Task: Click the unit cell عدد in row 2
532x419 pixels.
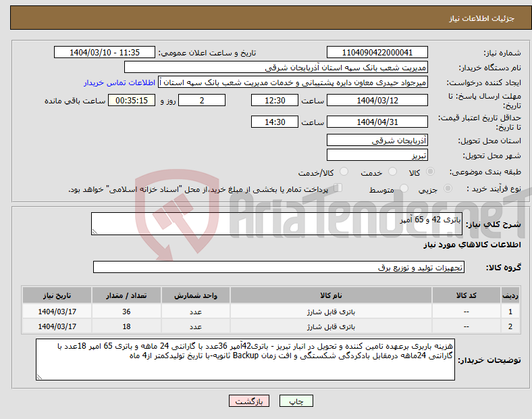Action: (196, 326)
